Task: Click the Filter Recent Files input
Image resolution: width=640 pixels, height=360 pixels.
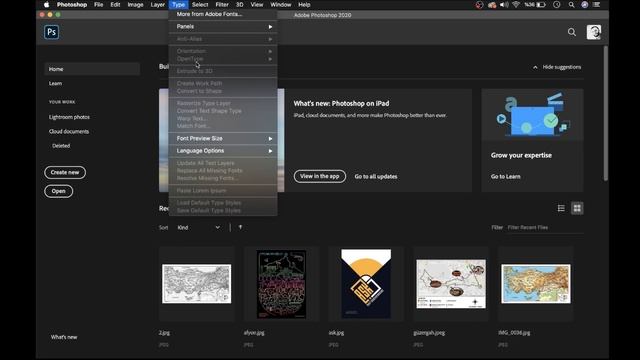Action: click(x=544, y=227)
